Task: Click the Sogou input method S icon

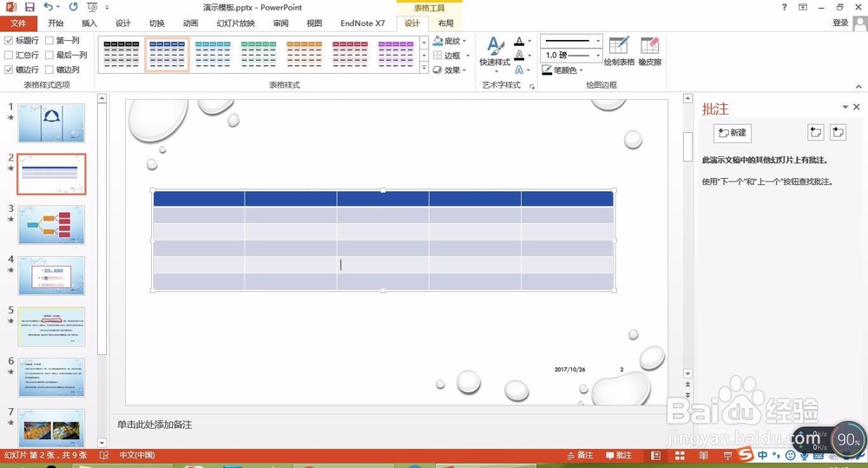Action: [746, 455]
